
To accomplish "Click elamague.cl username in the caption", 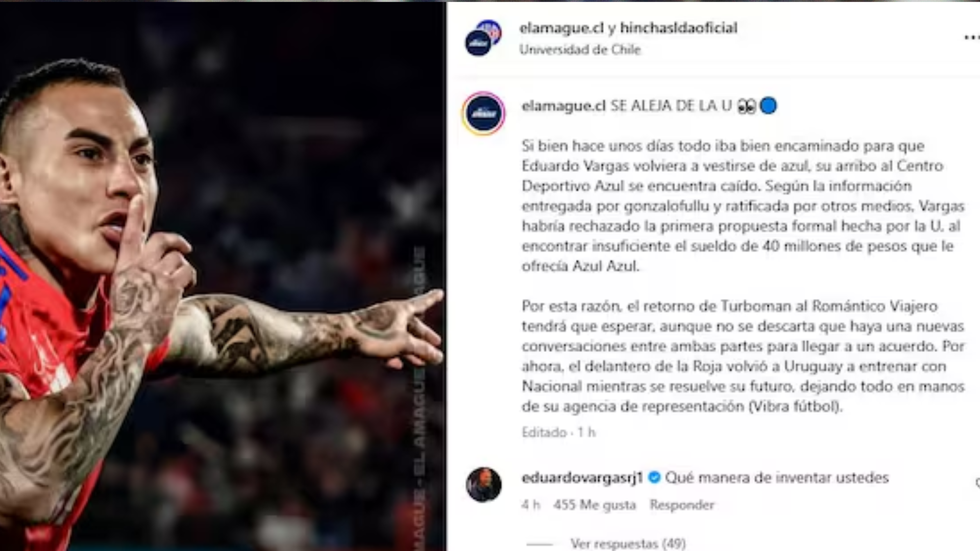I will coord(563,106).
